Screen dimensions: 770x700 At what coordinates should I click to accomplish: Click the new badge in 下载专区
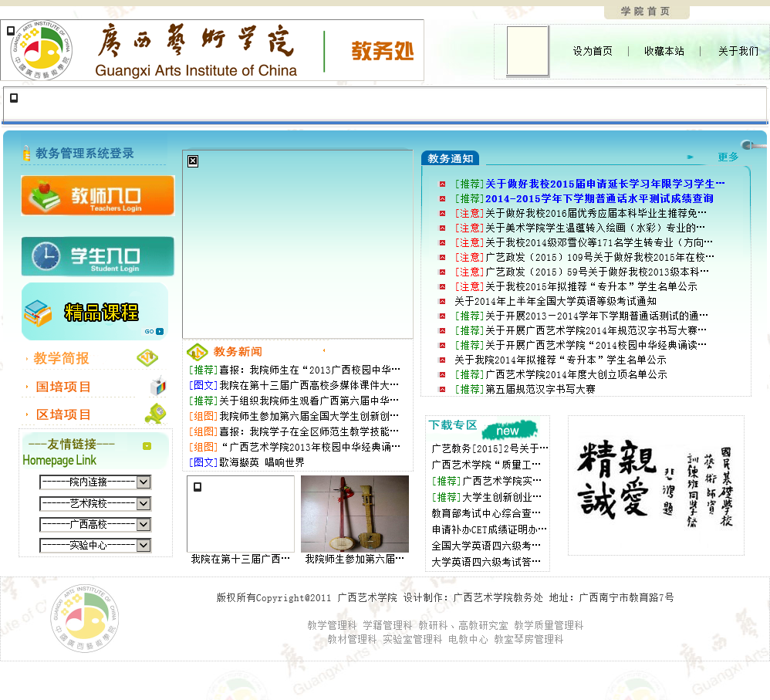tap(510, 430)
